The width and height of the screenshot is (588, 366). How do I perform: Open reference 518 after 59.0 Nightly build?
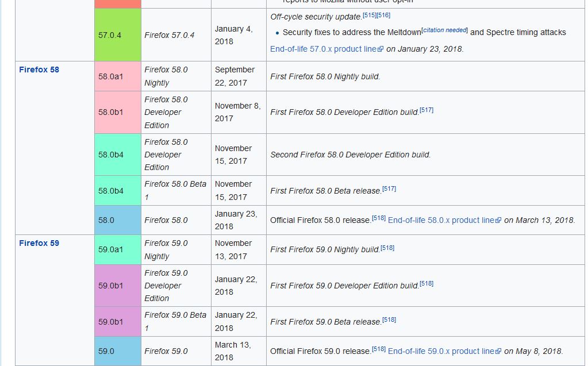point(387,248)
